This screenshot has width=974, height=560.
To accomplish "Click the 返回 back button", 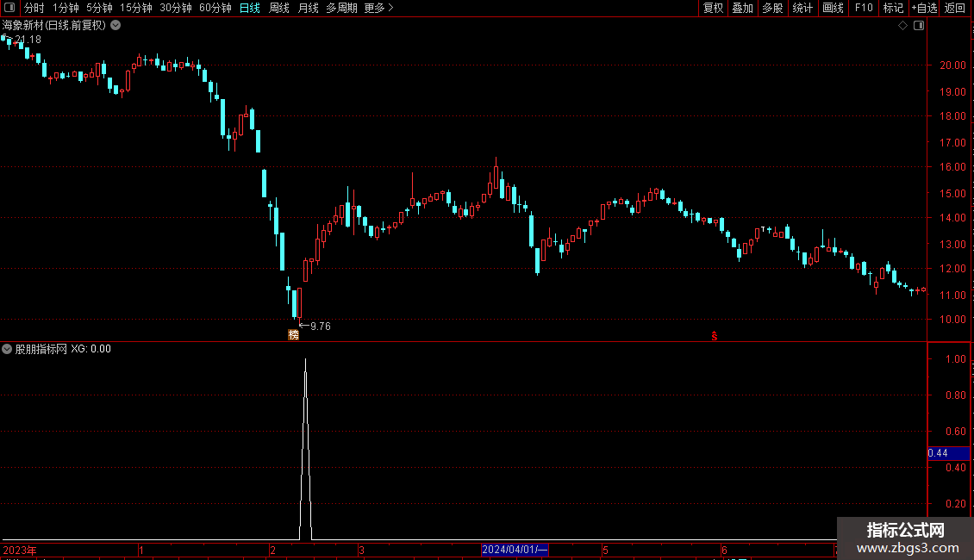I will click(x=955, y=8).
